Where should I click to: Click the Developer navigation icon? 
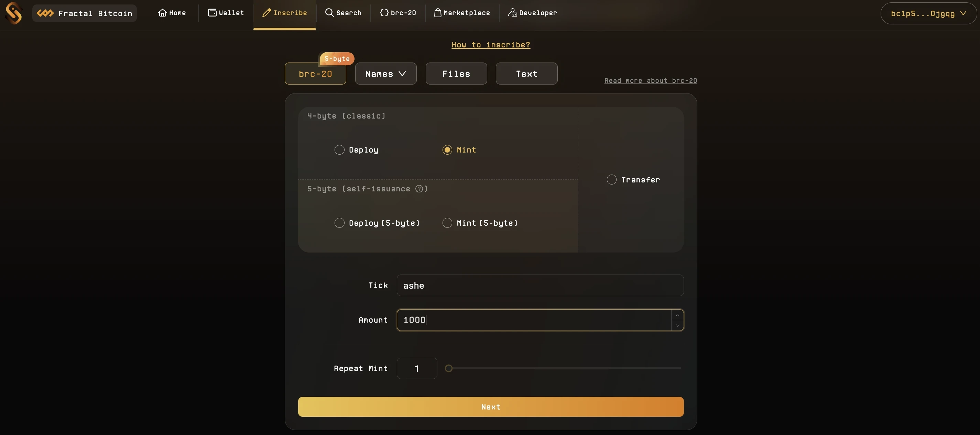(512, 13)
